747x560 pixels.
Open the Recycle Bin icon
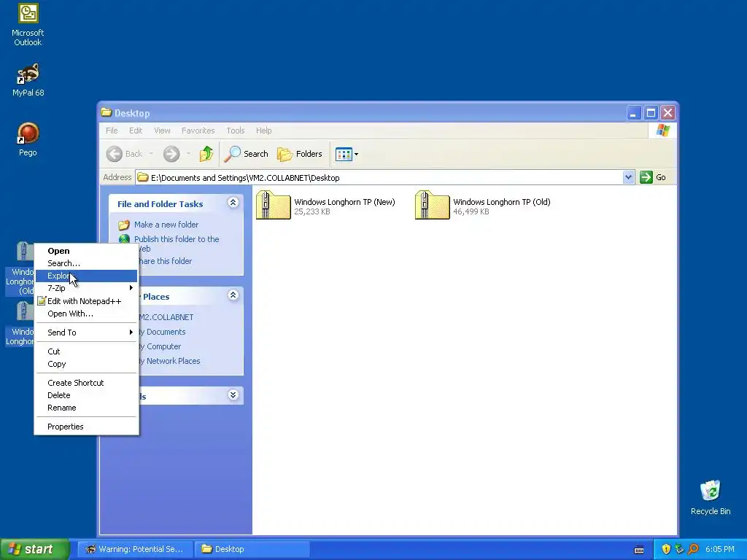tap(711, 497)
